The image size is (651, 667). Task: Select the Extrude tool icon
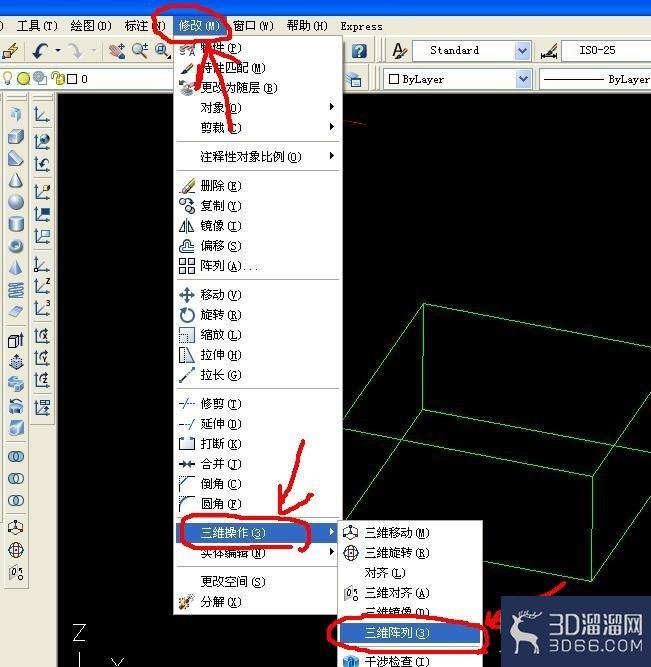[x=16, y=341]
